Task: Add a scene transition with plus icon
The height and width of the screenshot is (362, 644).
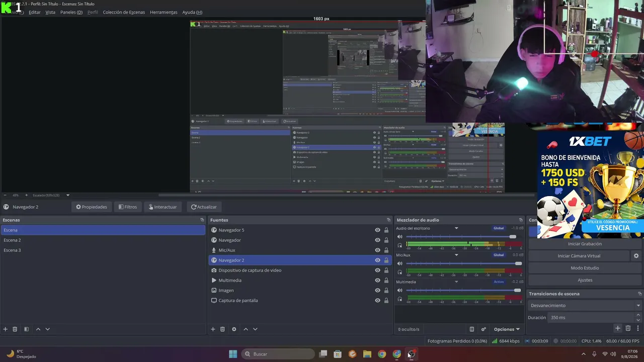Action: coord(618,328)
